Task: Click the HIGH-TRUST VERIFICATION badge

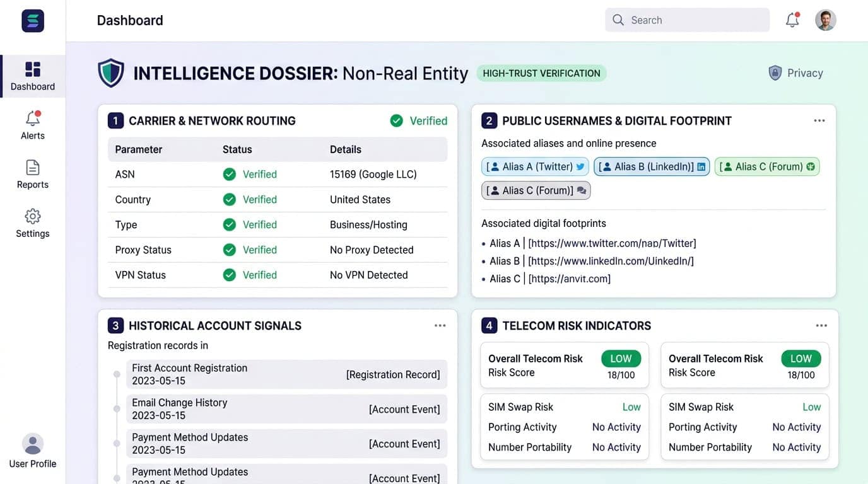Action: pos(541,73)
